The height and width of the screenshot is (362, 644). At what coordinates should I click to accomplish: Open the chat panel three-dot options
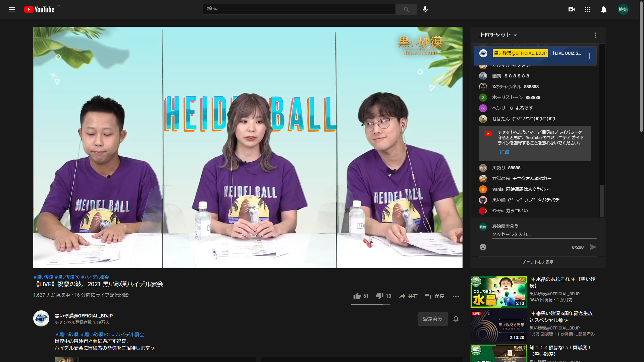[x=596, y=35]
